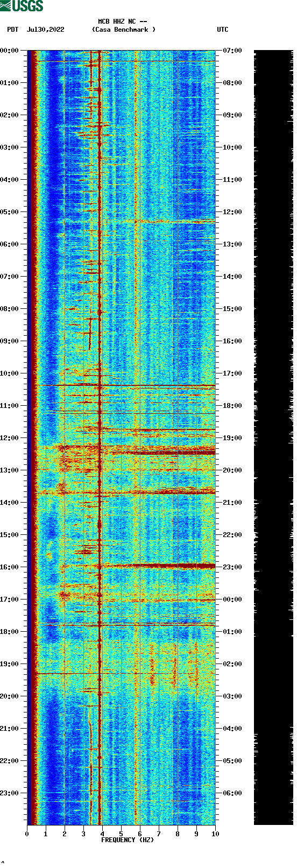Click the '(Casa Benchmark )' subtitle

click(124, 30)
